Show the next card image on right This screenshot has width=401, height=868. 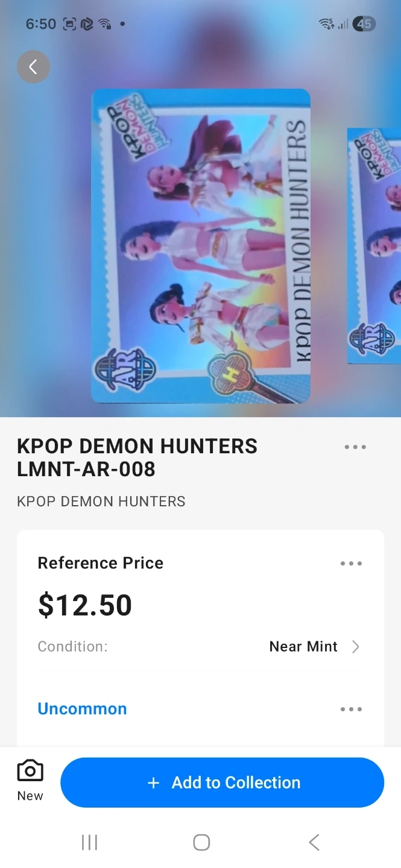[x=374, y=246]
